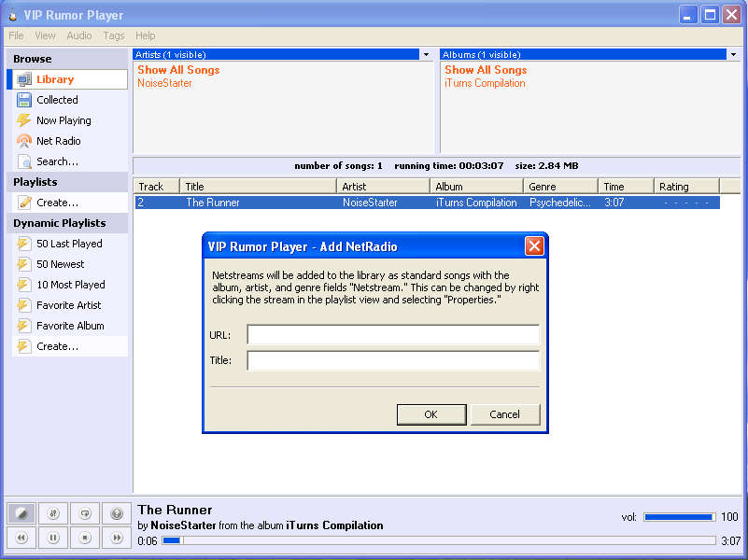The height and width of the screenshot is (560, 748).
Task: Toggle the highlighted half-shaded circle button
Action: pyautogui.click(x=21, y=513)
